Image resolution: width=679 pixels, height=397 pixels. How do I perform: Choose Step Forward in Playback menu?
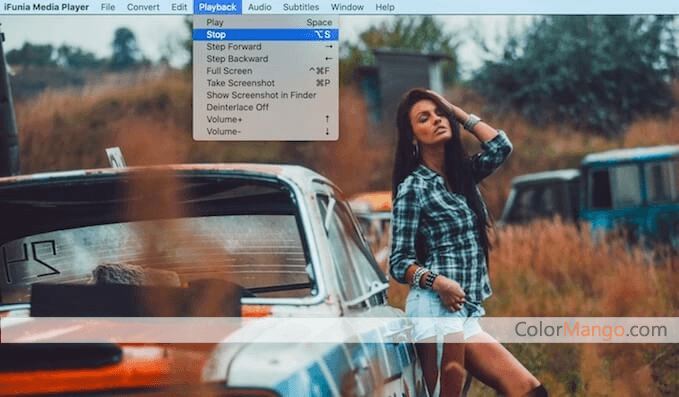[x=265, y=46]
